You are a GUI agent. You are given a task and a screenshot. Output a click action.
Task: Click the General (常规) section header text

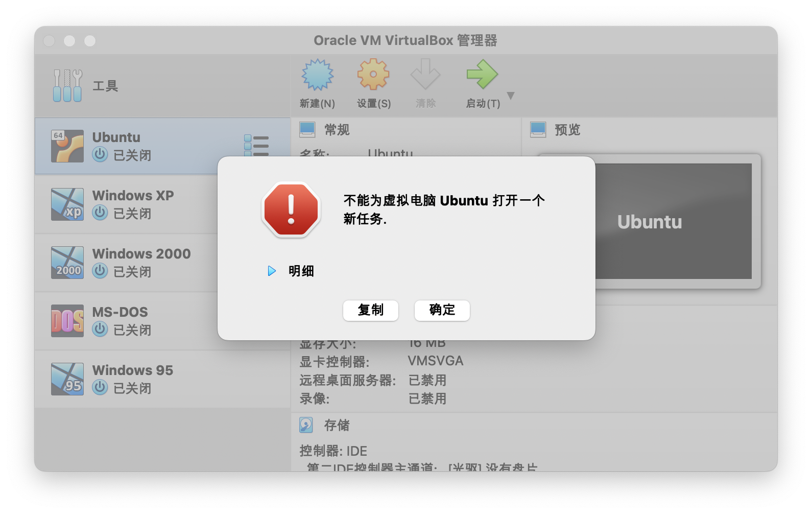337,130
